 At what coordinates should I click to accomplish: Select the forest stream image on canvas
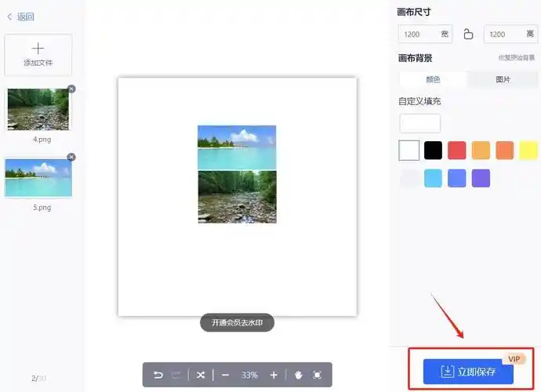(237, 197)
